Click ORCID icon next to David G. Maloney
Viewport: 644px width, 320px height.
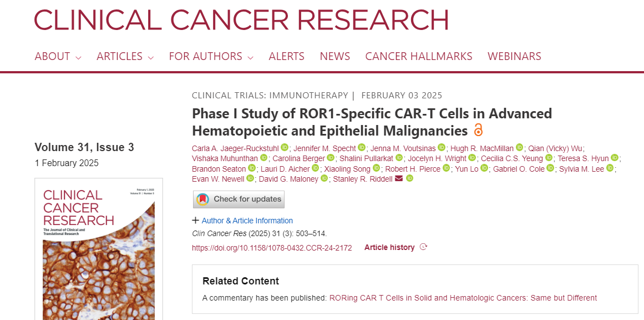(324, 178)
